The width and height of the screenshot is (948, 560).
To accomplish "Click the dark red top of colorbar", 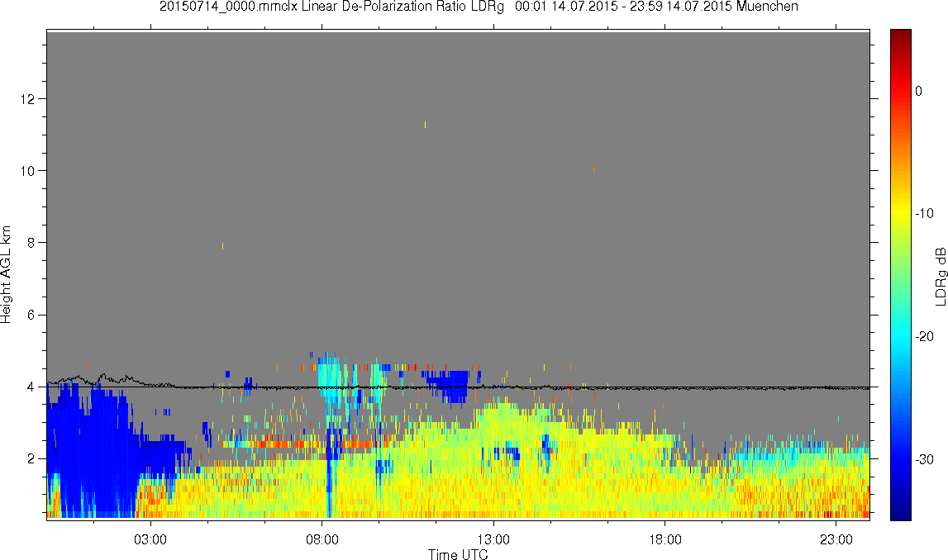I will (900, 35).
